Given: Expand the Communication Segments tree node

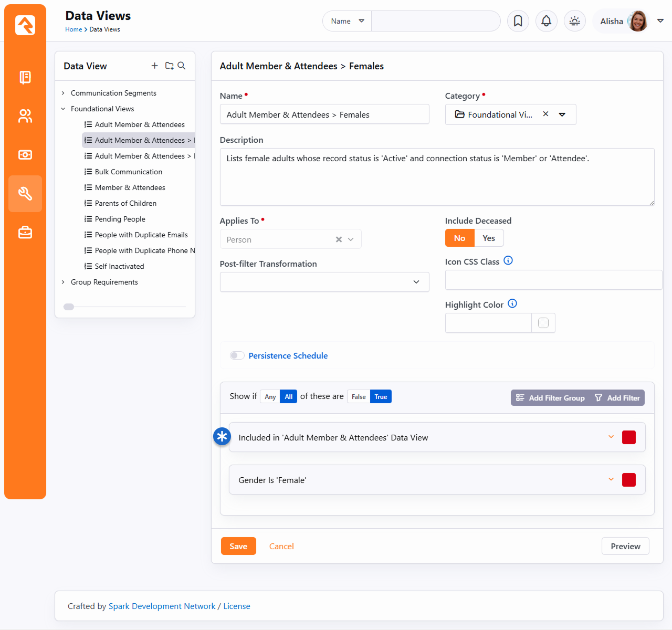Looking at the screenshot, I should 64,93.
